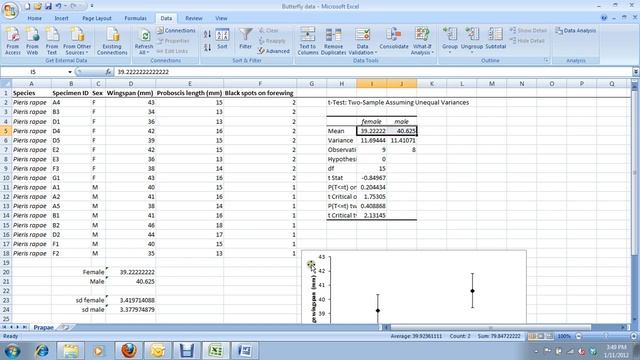Switch to View tab
Screen dimensions: 640x360
pyautogui.click(x=221, y=18)
